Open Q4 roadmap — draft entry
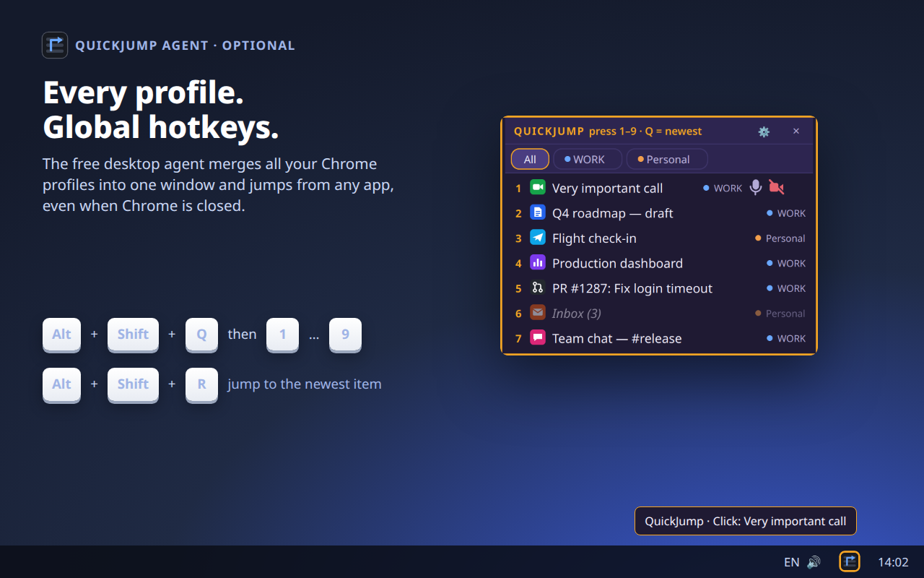This screenshot has width=924, height=578. click(x=612, y=213)
